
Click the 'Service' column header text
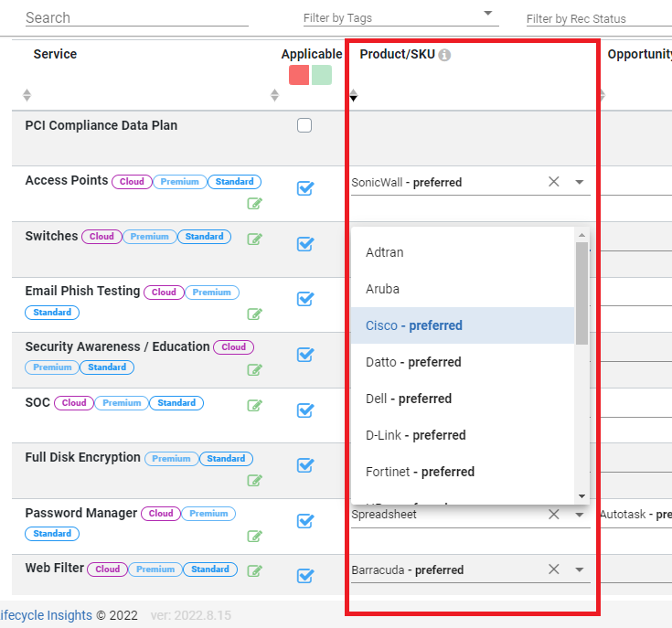[x=55, y=54]
